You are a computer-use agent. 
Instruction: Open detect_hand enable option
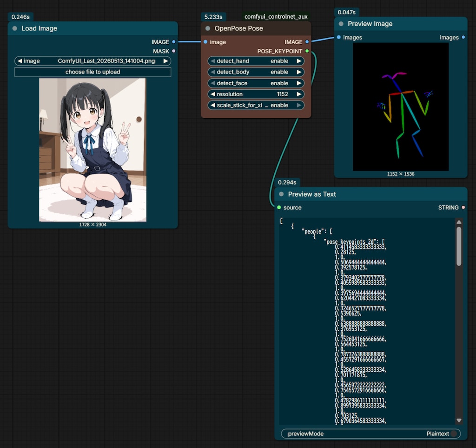(x=256, y=61)
